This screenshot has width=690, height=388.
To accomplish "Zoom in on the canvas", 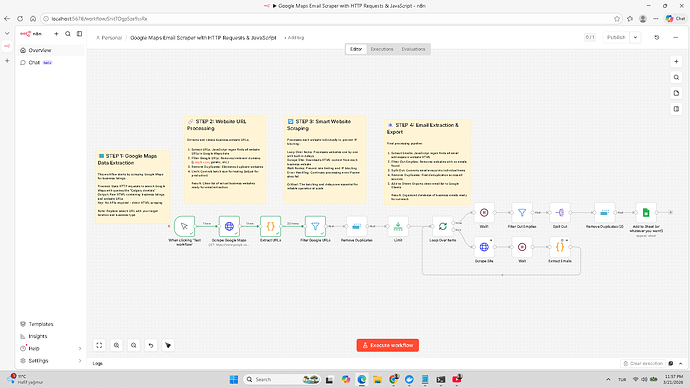I will pos(117,345).
